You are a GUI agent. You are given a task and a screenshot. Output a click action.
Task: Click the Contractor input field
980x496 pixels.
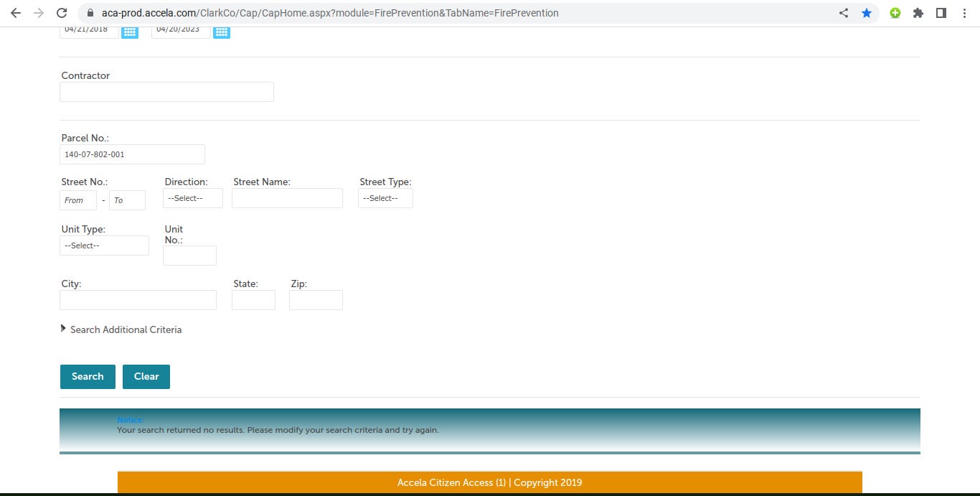click(x=166, y=92)
